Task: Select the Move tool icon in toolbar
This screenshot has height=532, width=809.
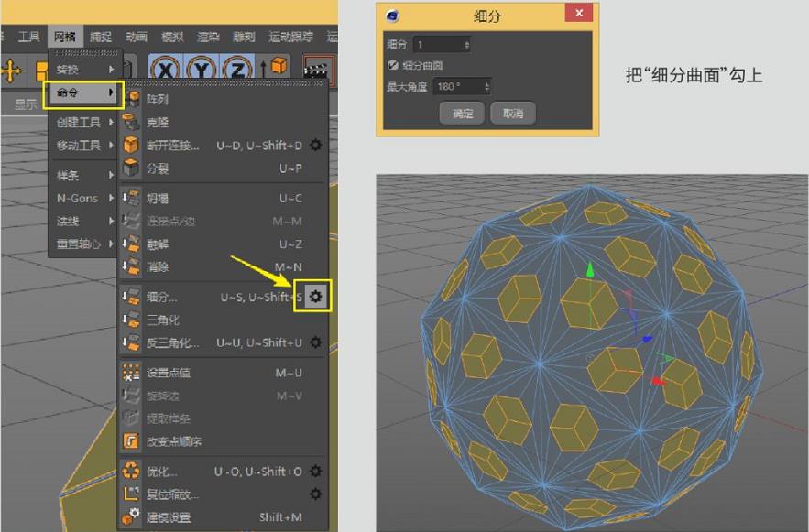Action: [10, 71]
